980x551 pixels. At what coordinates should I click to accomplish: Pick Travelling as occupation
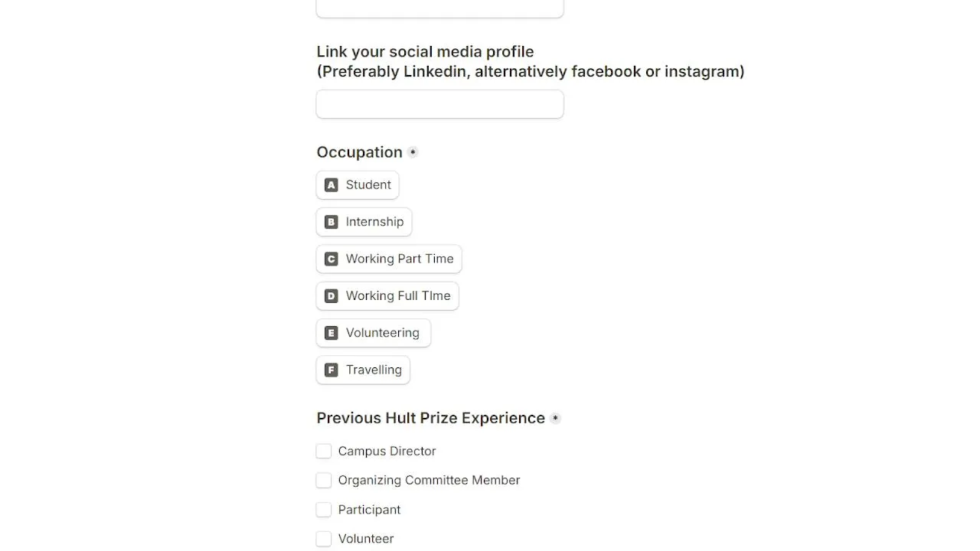[363, 370]
